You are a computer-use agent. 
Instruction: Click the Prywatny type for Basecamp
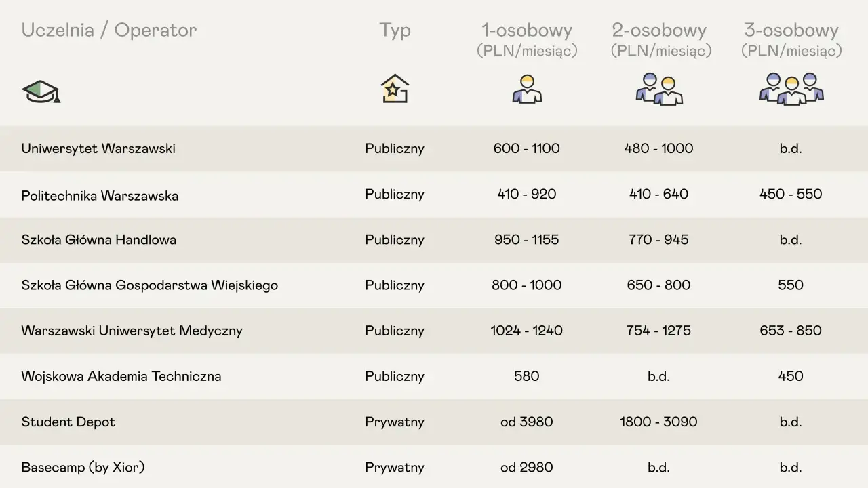pos(395,468)
